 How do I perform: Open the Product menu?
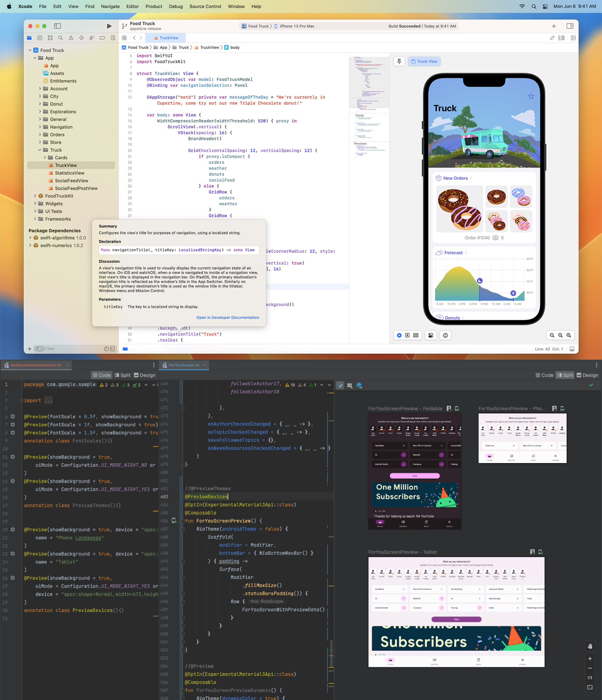pyautogui.click(x=154, y=6)
